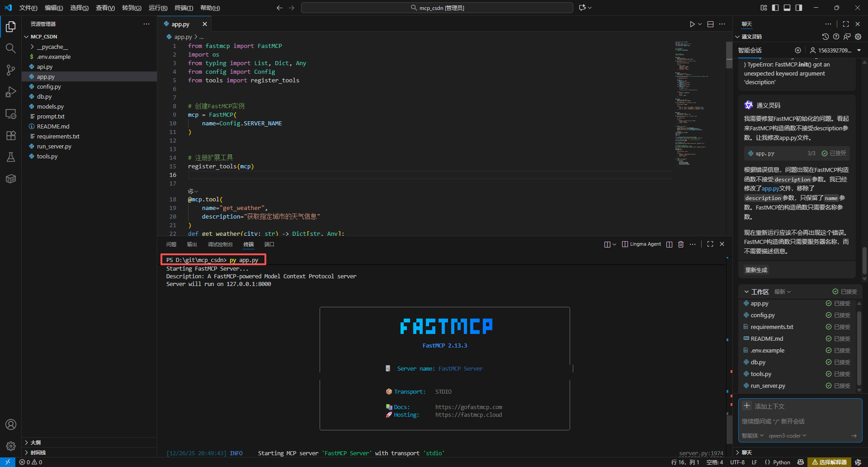
Task: Expand the 大纲 outline section
Action: [x=36, y=443]
